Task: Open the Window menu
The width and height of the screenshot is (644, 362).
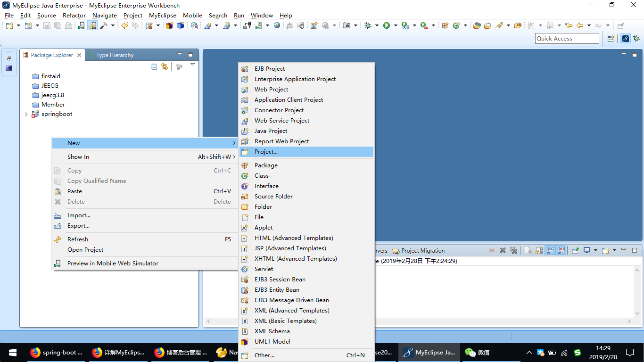Action: click(x=262, y=15)
